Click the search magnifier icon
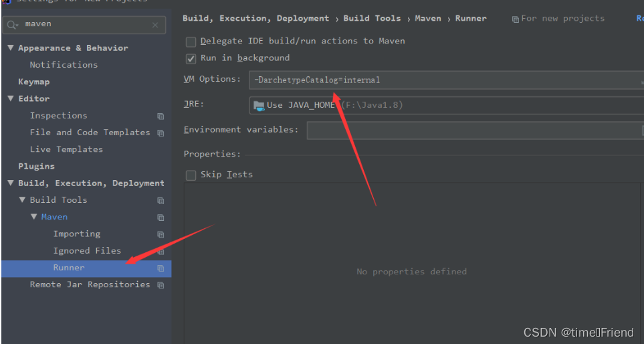This screenshot has width=644, height=344. [12, 25]
